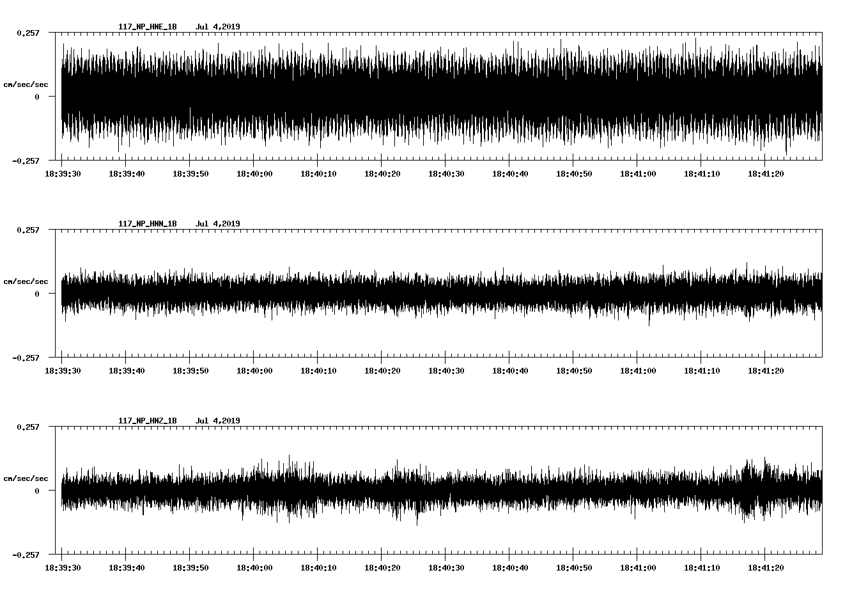Click the -0.257 lower limit on HNE axis

(x=26, y=161)
